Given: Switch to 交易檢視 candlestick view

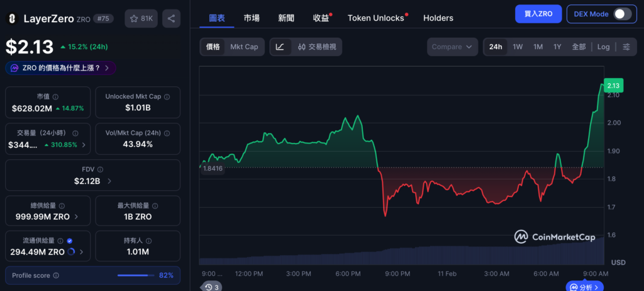Looking at the screenshot, I should pyautogui.click(x=317, y=47).
